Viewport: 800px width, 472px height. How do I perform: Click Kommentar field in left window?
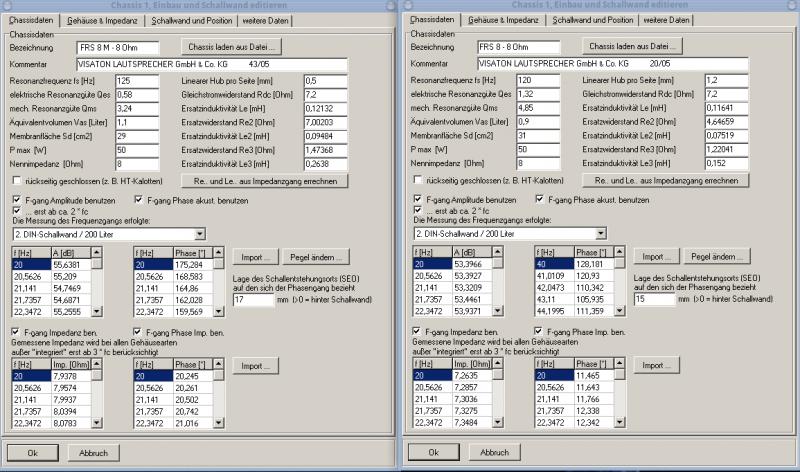point(212,65)
